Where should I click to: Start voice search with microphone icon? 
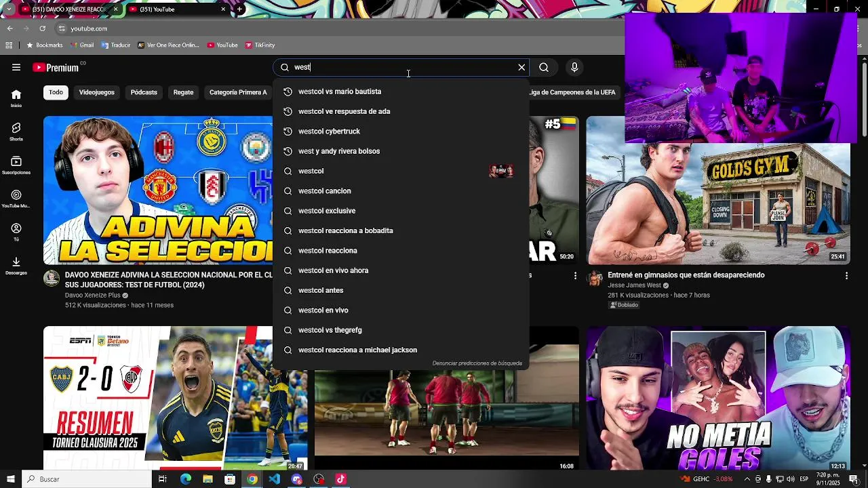pyautogui.click(x=574, y=67)
